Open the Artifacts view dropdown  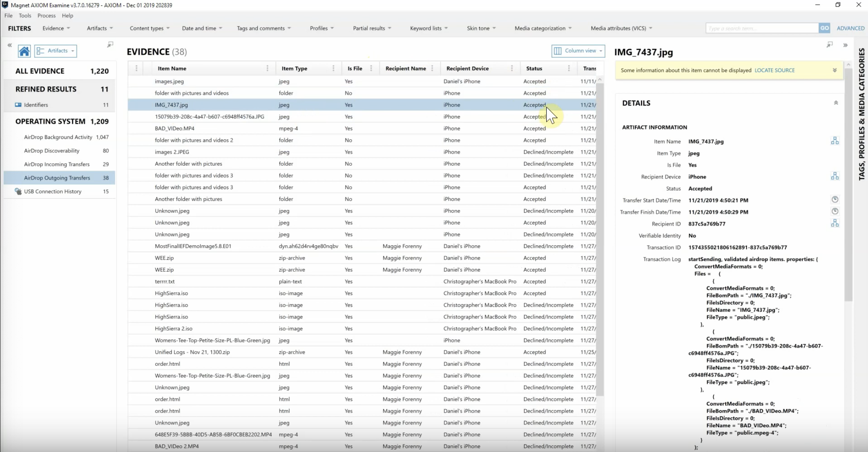(56, 51)
